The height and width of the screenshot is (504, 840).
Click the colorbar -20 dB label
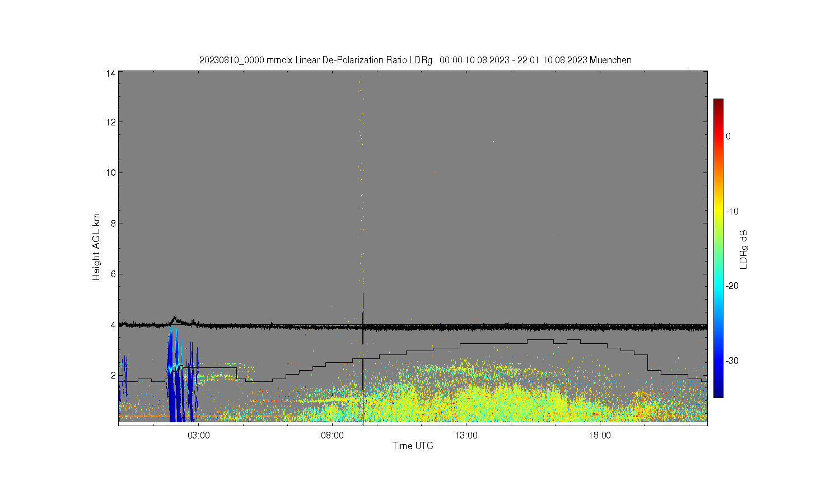point(732,286)
